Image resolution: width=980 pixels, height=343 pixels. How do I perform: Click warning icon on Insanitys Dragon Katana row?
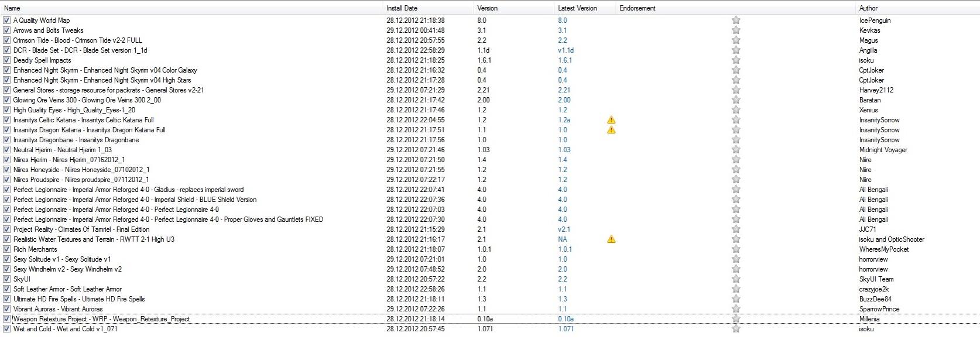click(x=611, y=130)
